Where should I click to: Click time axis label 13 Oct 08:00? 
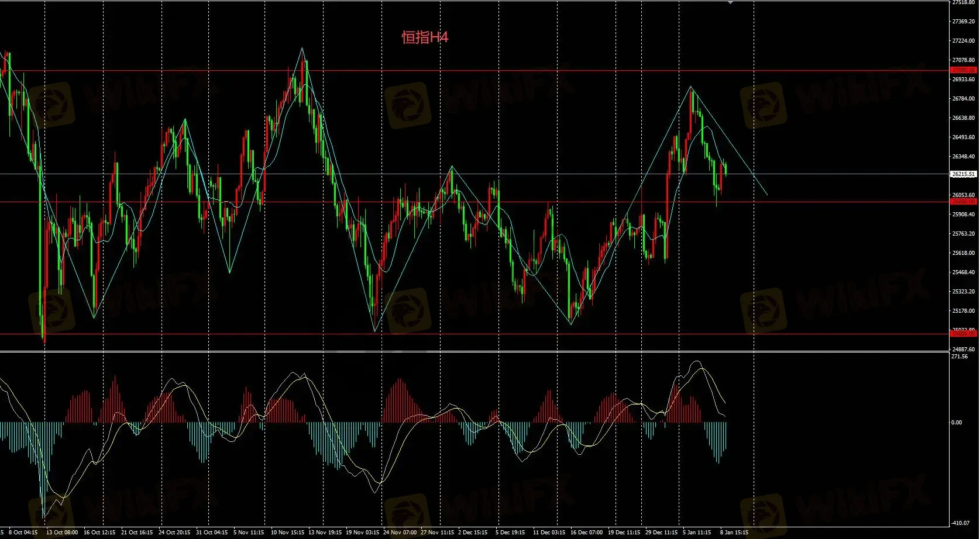[x=62, y=533]
